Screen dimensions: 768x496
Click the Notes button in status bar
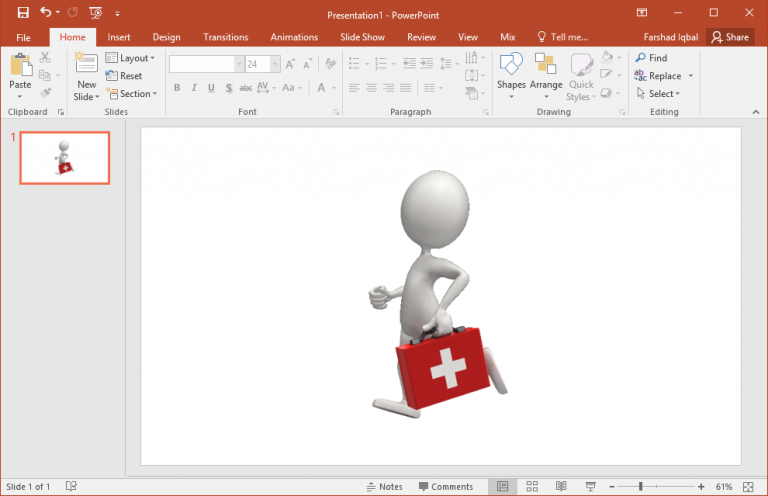tap(384, 486)
